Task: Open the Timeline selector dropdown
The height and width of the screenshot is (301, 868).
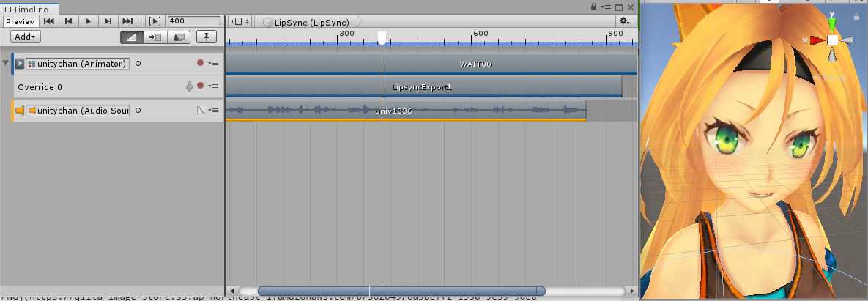Action: coord(240,21)
